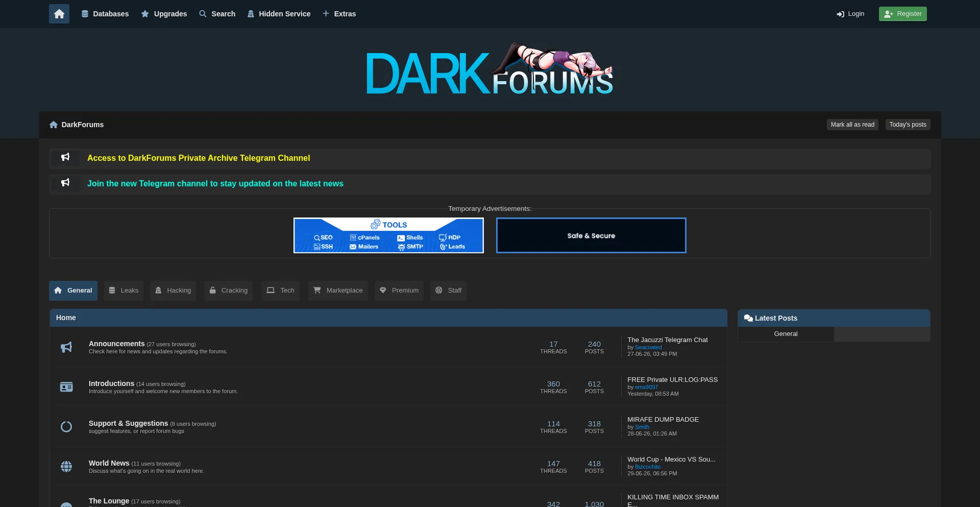
Task: Select the Premium category tab
Action: 399,291
